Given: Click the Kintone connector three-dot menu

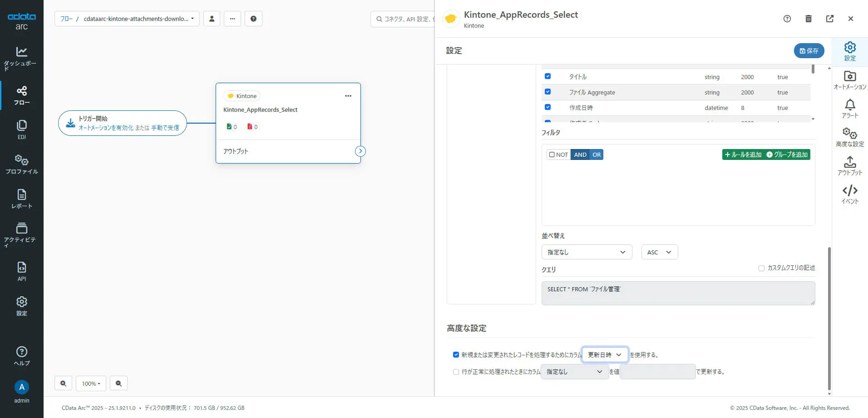Looking at the screenshot, I should pyautogui.click(x=348, y=96).
